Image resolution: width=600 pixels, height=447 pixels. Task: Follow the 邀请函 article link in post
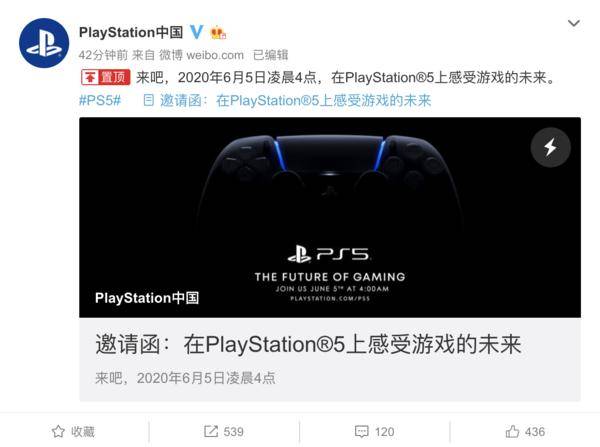[x=295, y=101]
